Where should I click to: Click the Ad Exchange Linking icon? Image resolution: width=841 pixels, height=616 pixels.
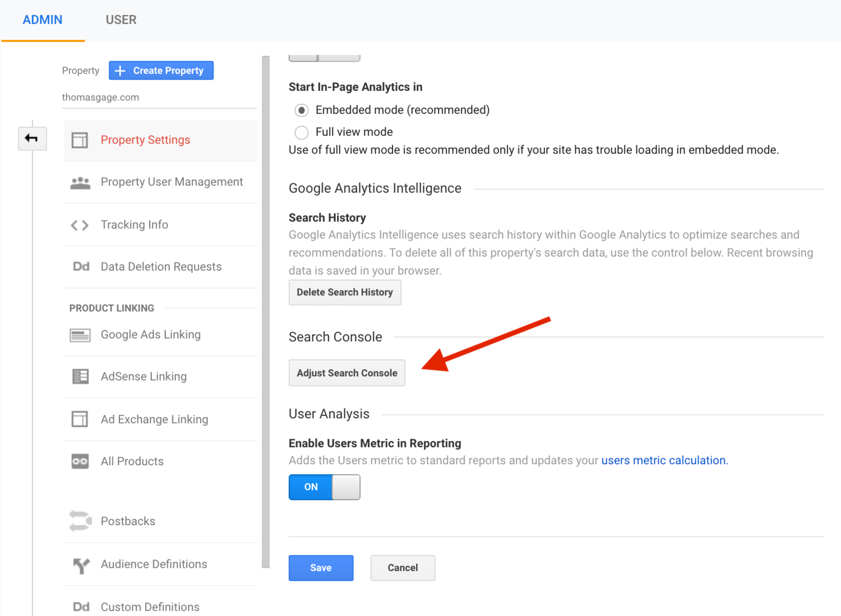80,419
